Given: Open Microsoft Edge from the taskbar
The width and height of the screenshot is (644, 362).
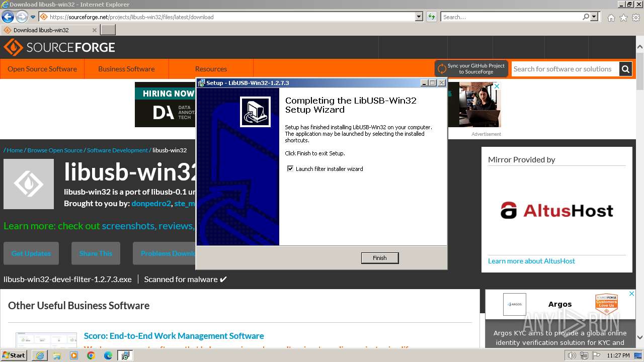Looking at the screenshot, I should (108, 355).
